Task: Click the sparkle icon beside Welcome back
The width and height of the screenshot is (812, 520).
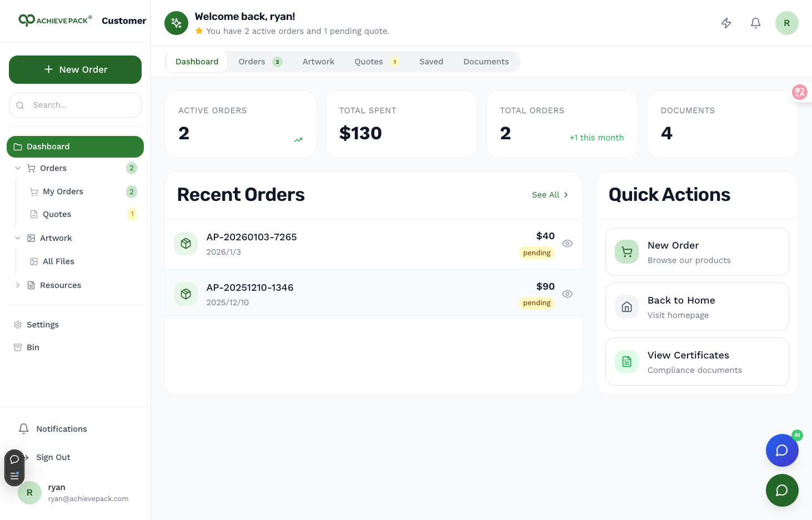Action: [x=177, y=23]
